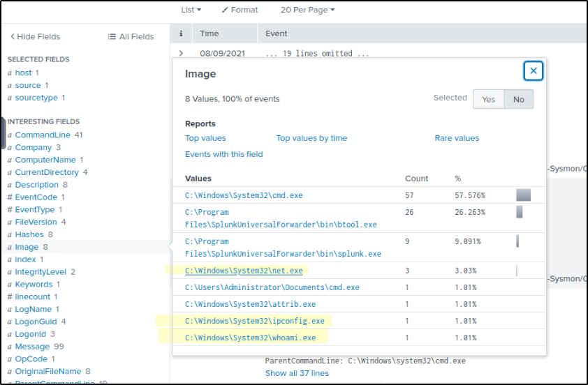Click the pencil Format button
Screen dimensions: 588x385
(x=240, y=10)
